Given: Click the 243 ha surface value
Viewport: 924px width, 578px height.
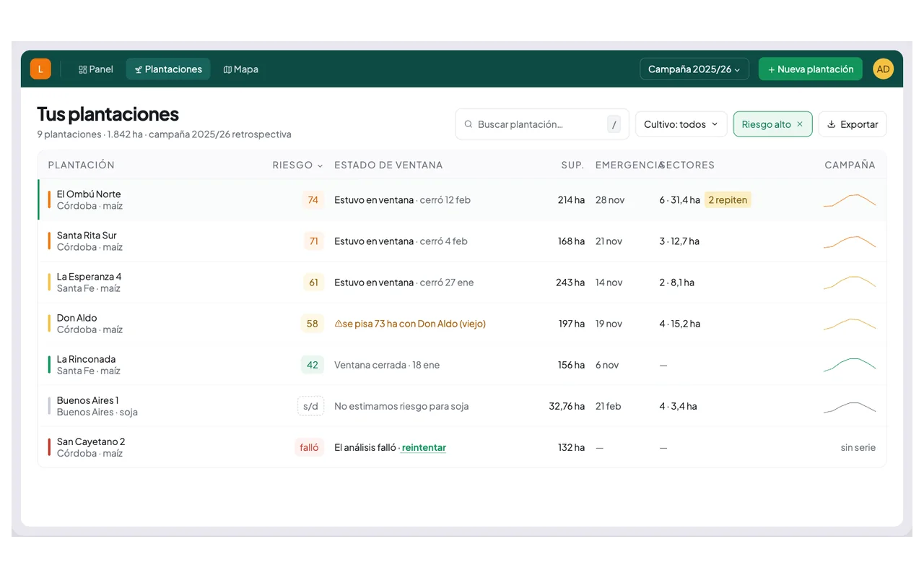Looking at the screenshot, I should click(570, 282).
